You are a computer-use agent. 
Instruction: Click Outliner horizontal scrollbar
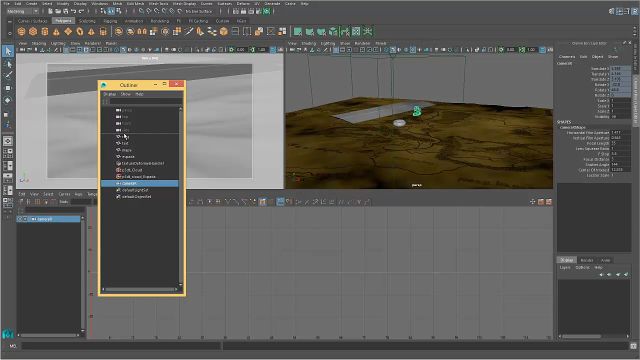[x=140, y=289]
